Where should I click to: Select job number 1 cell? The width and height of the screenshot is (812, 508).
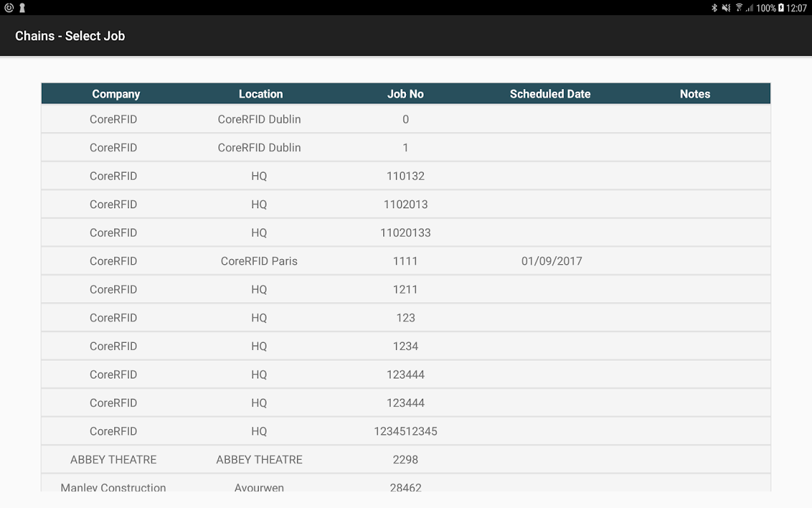point(405,147)
